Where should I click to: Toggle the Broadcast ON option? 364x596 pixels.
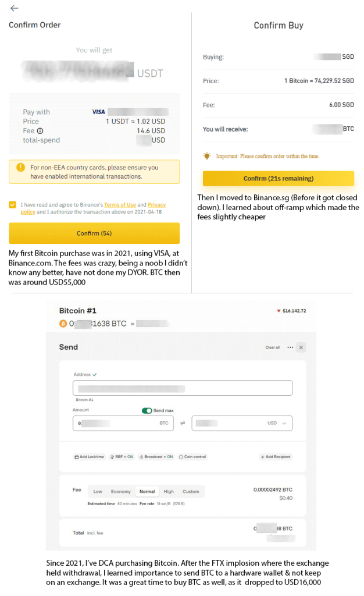click(x=156, y=457)
